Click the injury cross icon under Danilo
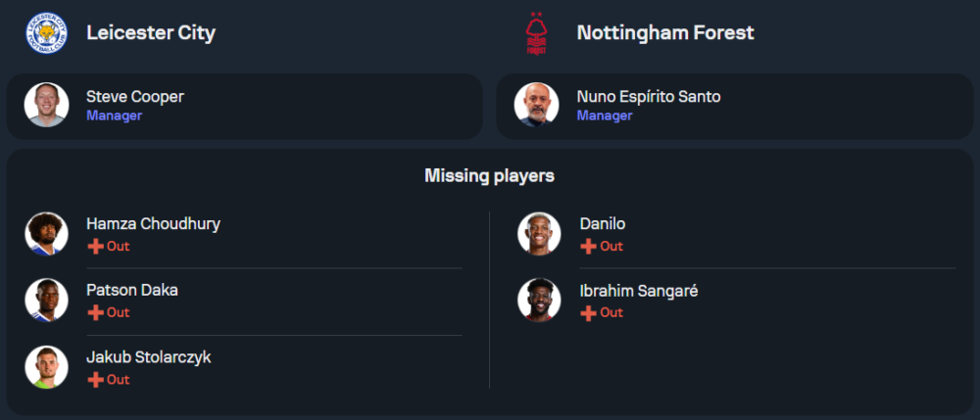The width and height of the screenshot is (980, 420). [588, 247]
